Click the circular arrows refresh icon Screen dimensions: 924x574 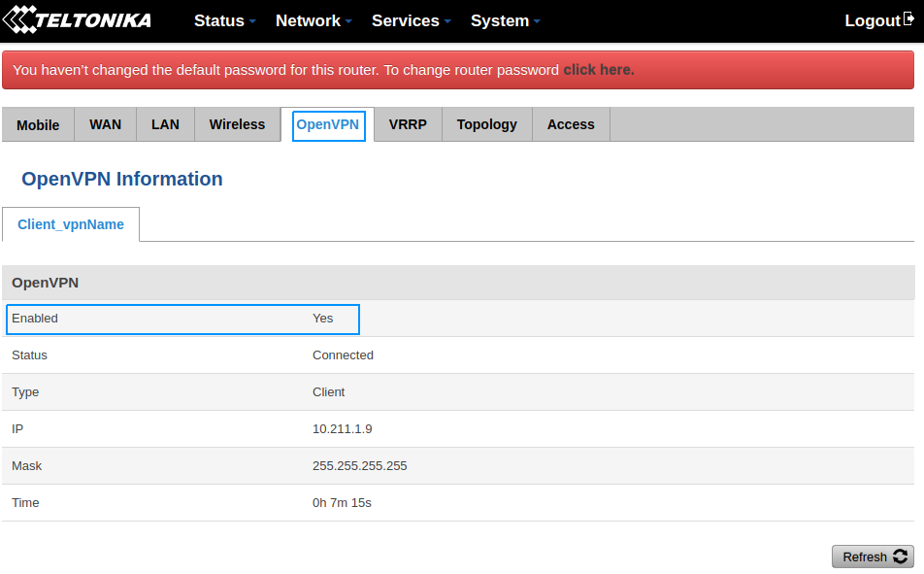[x=901, y=557]
